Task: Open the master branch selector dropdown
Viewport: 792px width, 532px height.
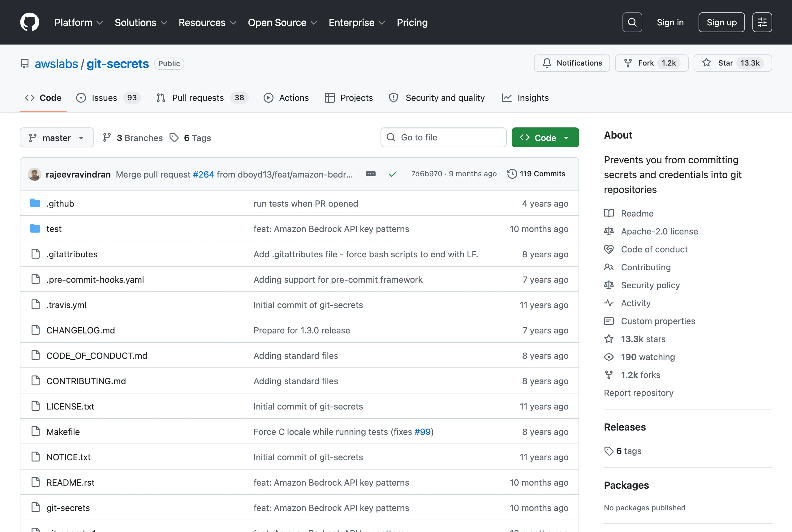Action: (x=57, y=137)
